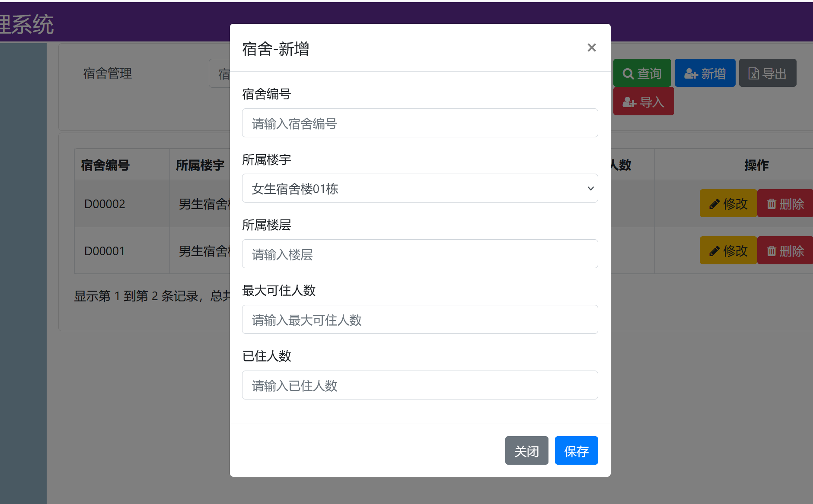Click the 导出 export button

[x=767, y=73]
